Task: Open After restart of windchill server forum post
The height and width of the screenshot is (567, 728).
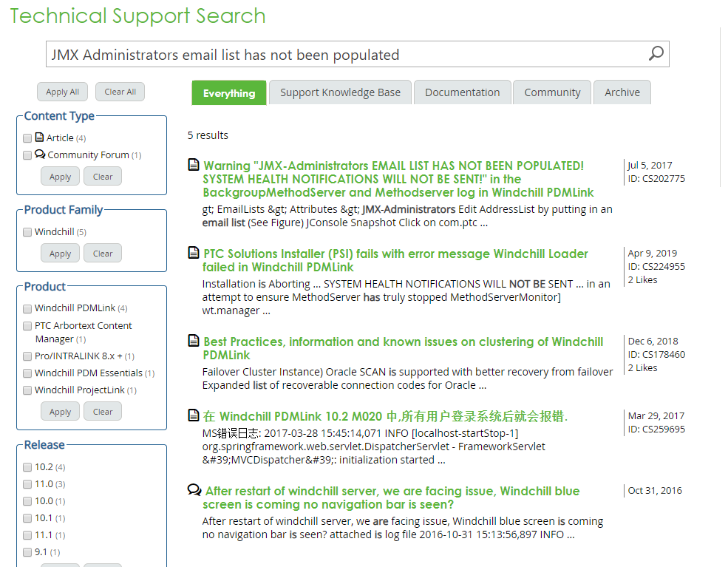Action: tap(391, 498)
